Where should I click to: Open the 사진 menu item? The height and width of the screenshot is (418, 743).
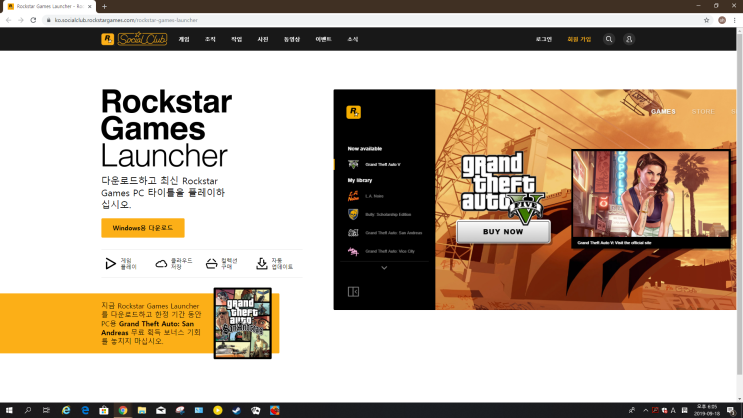(x=263, y=39)
